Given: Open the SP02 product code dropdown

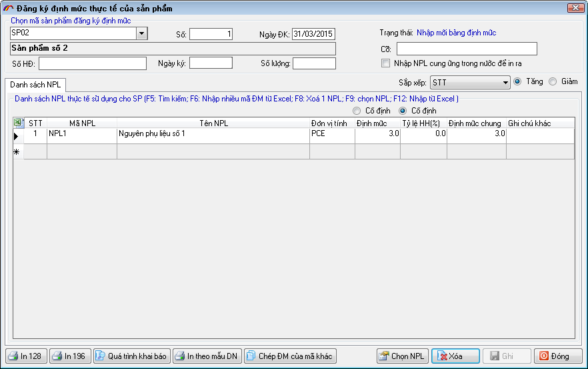Looking at the screenshot, I should tap(141, 33).
